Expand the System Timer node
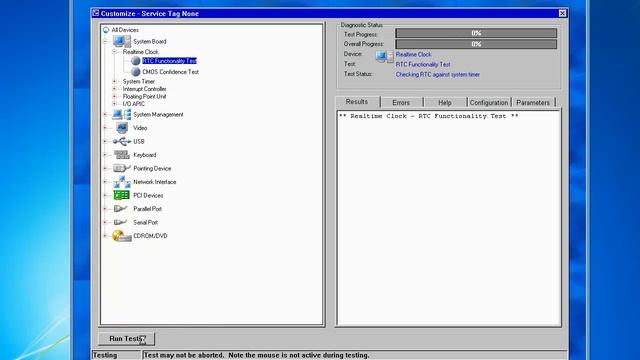The image size is (640, 360). point(115,81)
